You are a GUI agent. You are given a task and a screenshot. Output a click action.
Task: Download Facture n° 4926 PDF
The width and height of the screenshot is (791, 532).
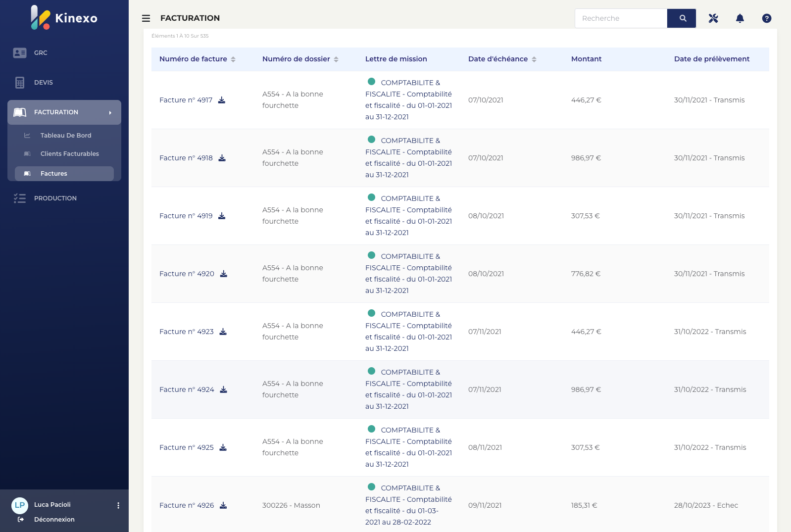click(223, 505)
